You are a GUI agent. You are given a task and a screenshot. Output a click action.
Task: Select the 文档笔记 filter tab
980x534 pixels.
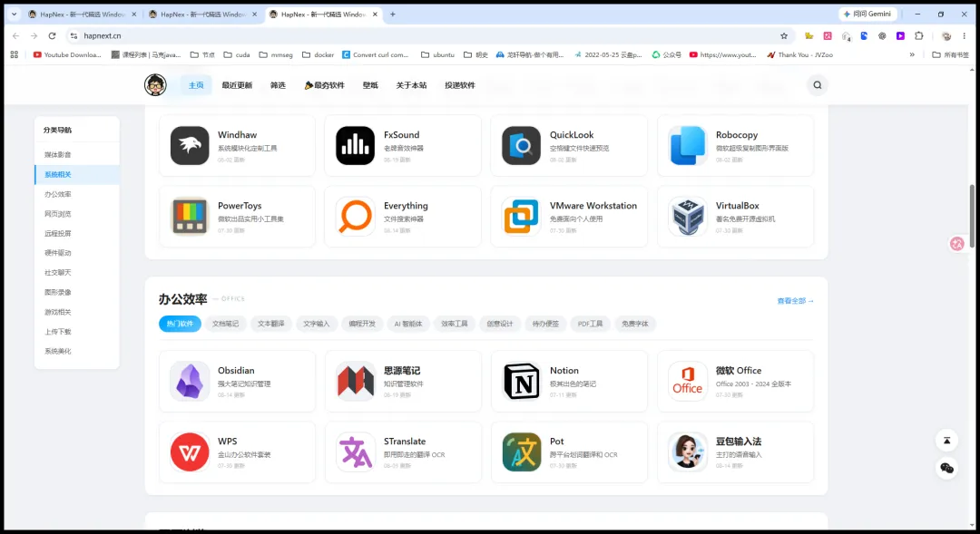(226, 324)
